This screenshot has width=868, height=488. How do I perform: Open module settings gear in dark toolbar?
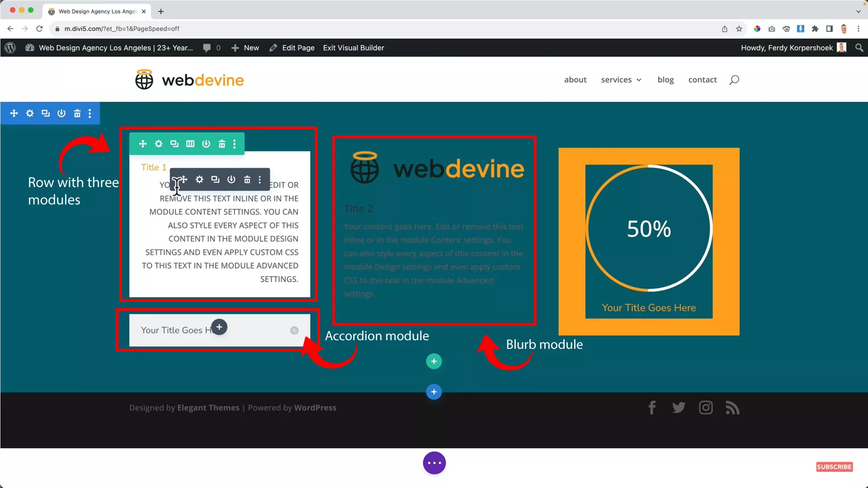(199, 179)
